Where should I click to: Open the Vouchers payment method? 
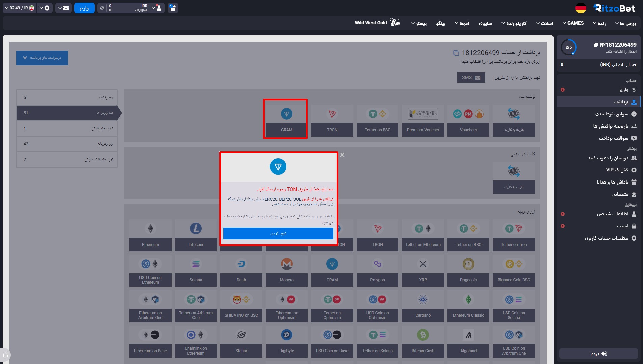click(x=468, y=120)
